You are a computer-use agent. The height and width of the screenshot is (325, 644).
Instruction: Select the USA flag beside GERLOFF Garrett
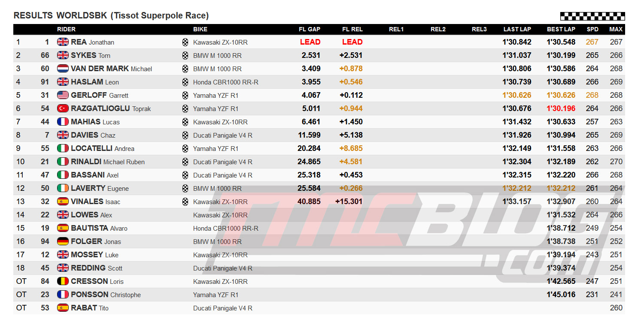point(63,95)
